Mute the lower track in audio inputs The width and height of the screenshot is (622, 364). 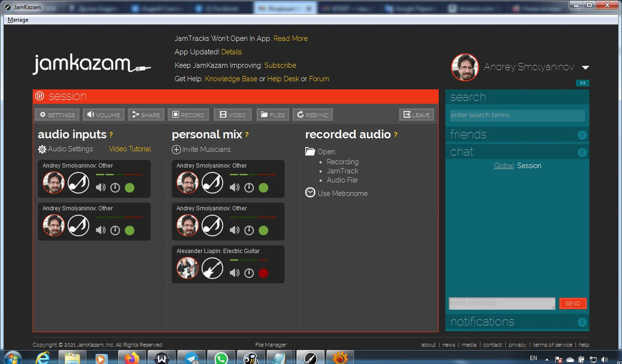(101, 230)
